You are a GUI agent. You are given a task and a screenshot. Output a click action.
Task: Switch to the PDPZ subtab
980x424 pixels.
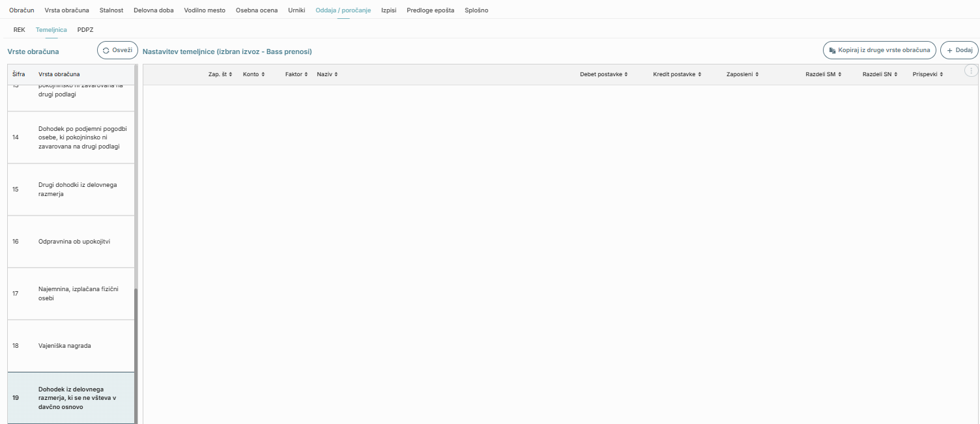click(85, 30)
